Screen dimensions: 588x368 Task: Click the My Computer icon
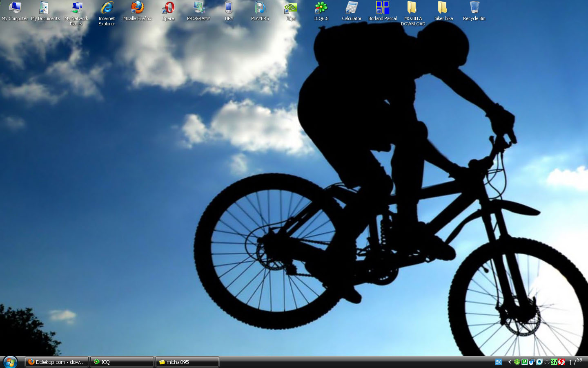point(15,8)
